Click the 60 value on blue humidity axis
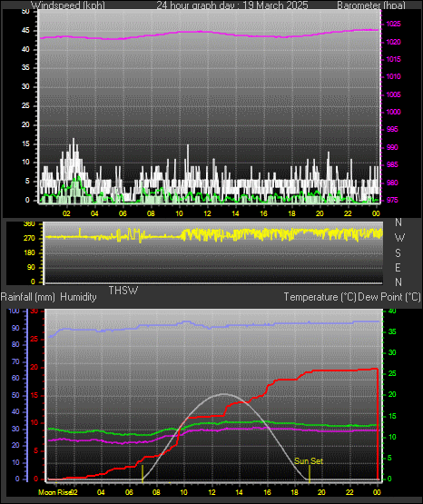 click(15, 379)
